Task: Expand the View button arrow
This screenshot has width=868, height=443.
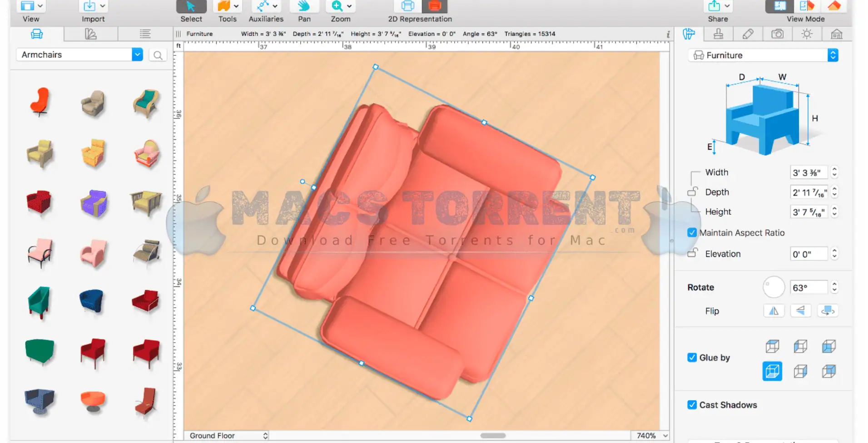Action: (x=40, y=6)
